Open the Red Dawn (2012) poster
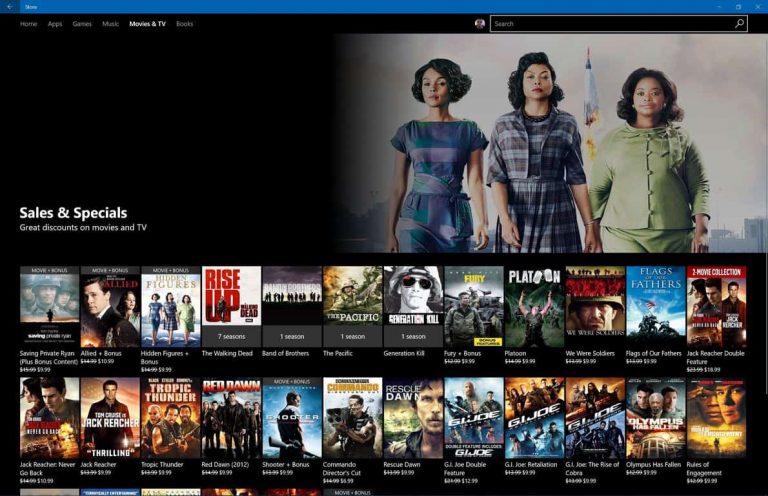Screen dimensions: 768x496 pyautogui.click(x=231, y=418)
